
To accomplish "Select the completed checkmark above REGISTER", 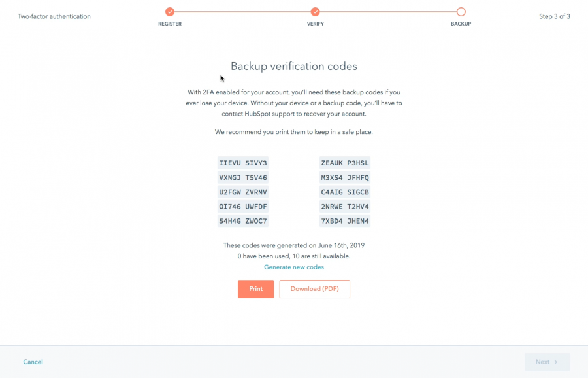I will point(170,11).
